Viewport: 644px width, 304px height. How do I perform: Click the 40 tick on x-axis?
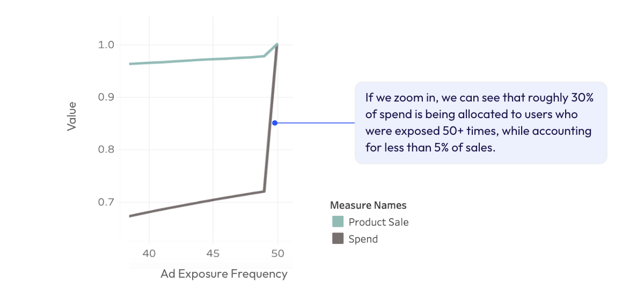(x=149, y=253)
